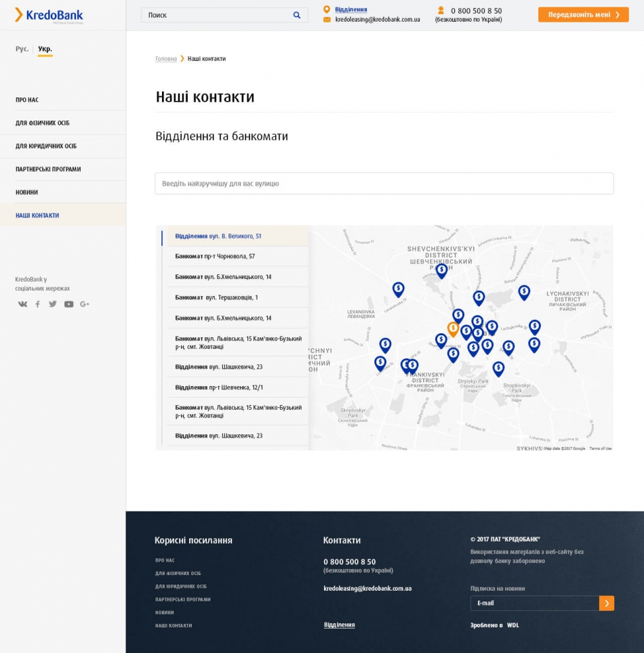Click the Відділення link in the header
The width and height of the screenshot is (644, 653).
(x=350, y=9)
